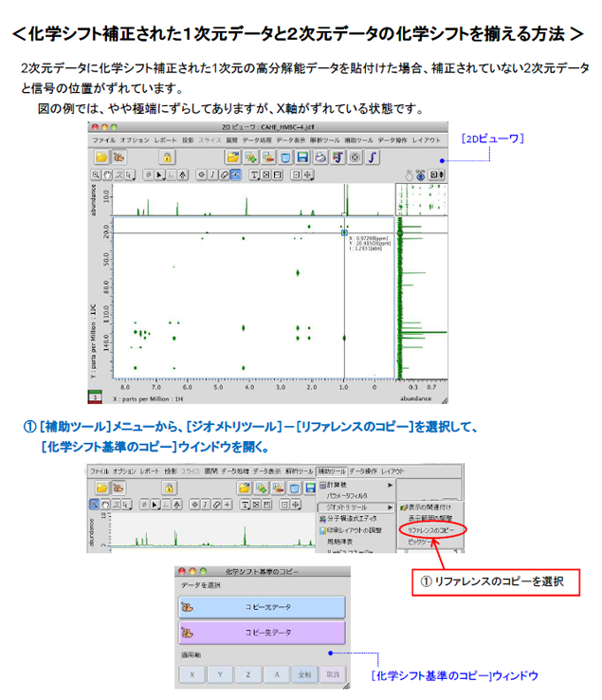Viewport: 602px width, 700px height.
Task: Open the selection cursor dropdown right of the hand tool
Action: pos(130,175)
